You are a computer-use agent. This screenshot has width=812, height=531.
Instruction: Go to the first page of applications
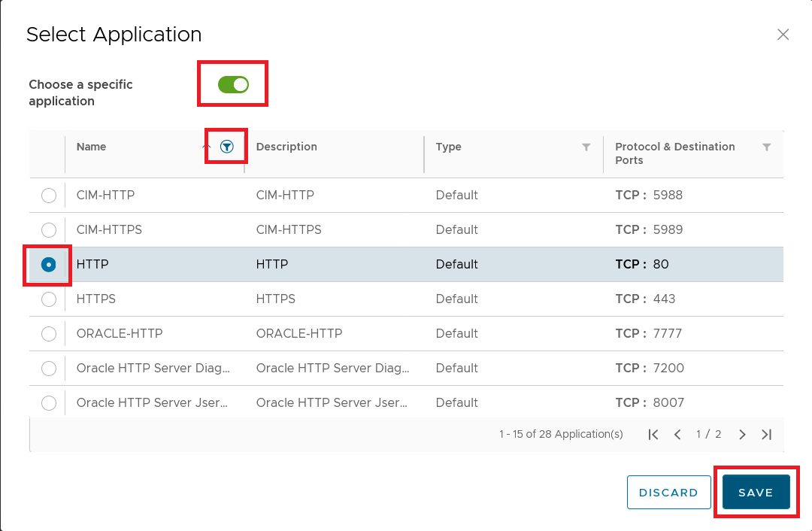pos(653,435)
